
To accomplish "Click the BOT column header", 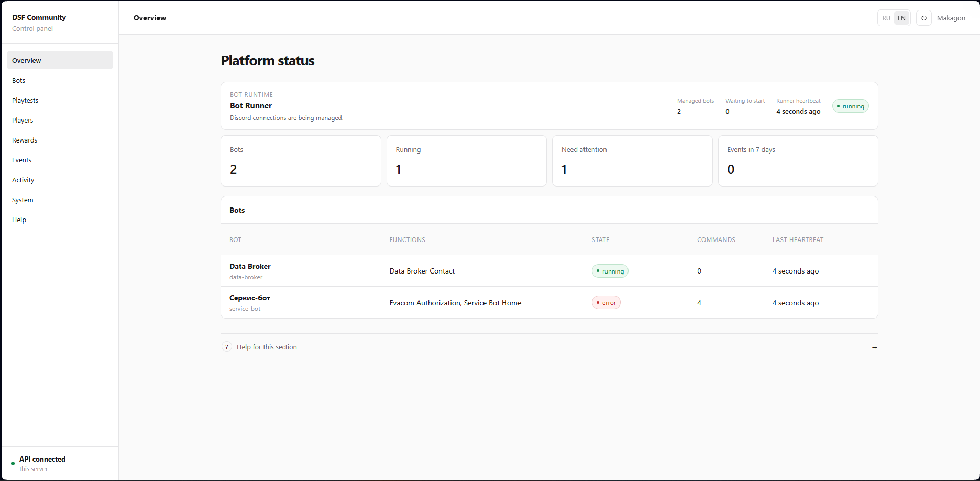I will coord(235,240).
